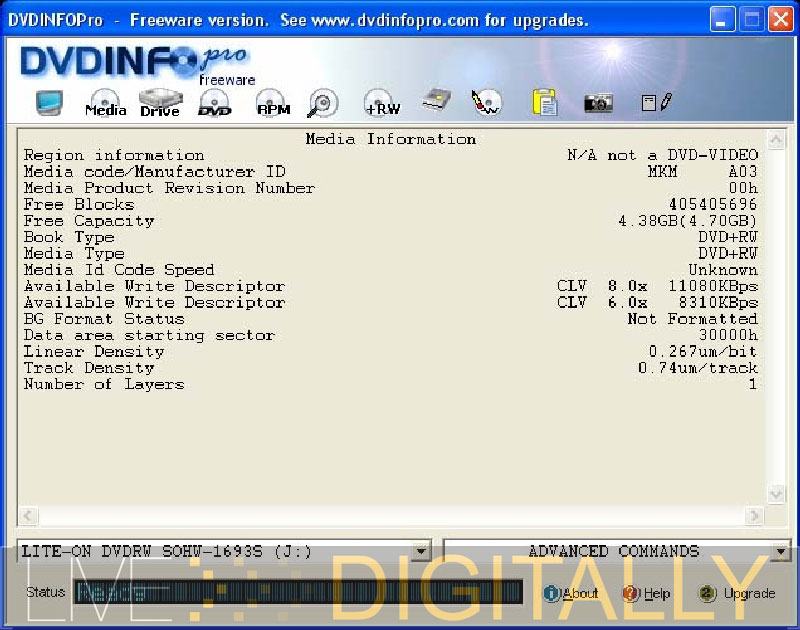
Task: Click the DVD logo toolbar icon
Action: (x=214, y=103)
